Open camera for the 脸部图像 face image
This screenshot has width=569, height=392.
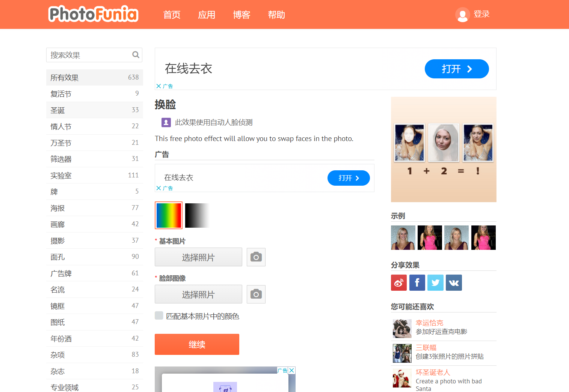pos(256,294)
